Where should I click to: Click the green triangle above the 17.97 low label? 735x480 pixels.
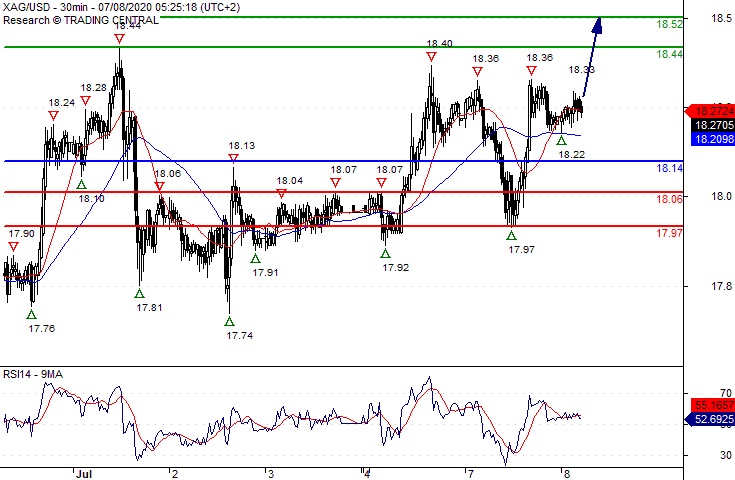tap(511, 235)
